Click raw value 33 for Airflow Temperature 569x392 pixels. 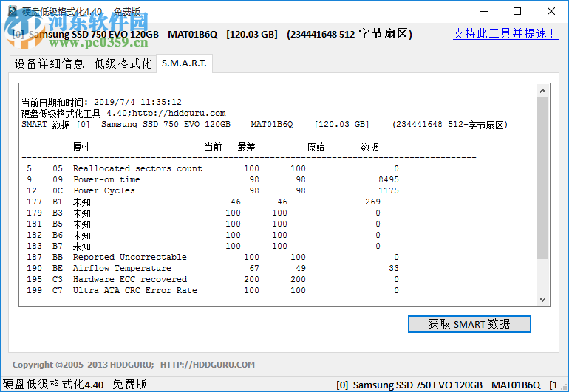[x=394, y=268]
